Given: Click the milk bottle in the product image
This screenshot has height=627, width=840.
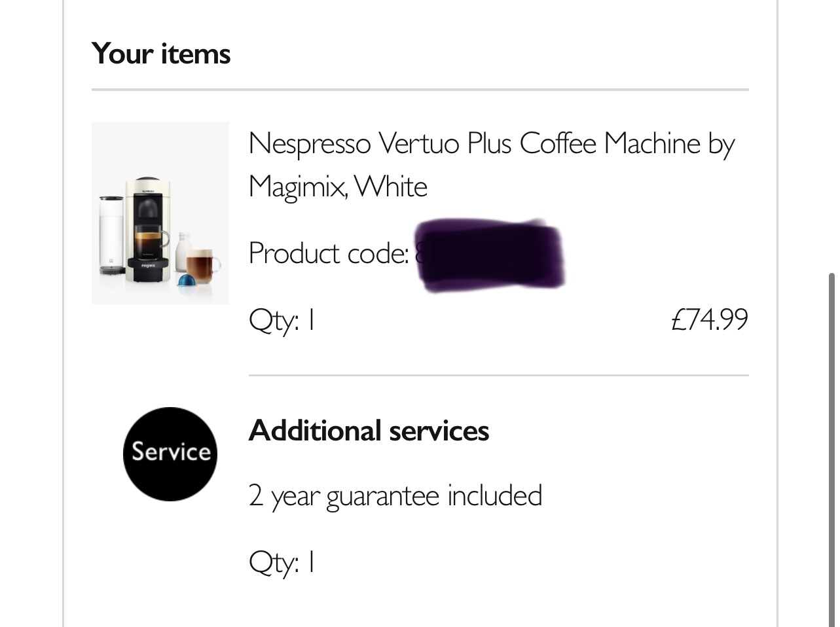Looking at the screenshot, I should pos(183,251).
